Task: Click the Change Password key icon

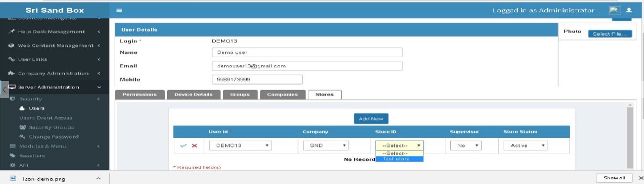Action: click(22, 137)
